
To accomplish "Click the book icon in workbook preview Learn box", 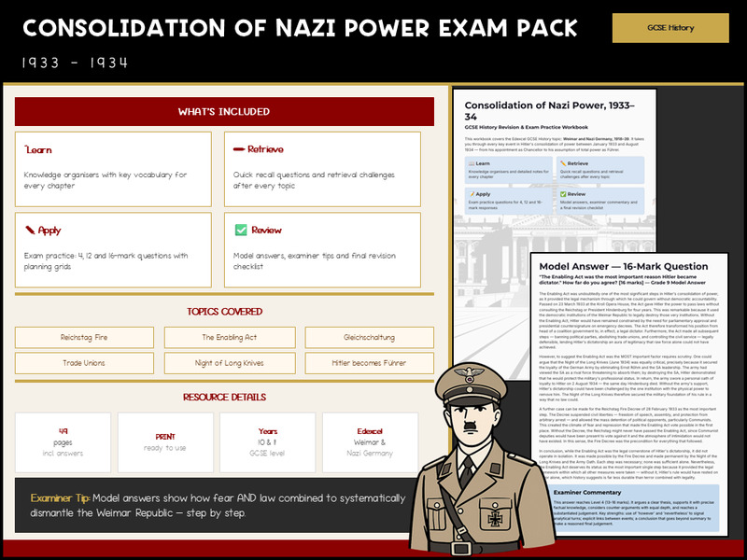I will [472, 163].
